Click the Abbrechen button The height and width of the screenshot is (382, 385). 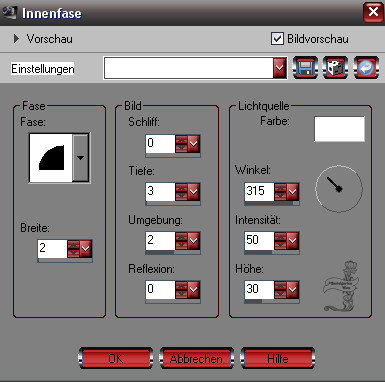[196, 359]
